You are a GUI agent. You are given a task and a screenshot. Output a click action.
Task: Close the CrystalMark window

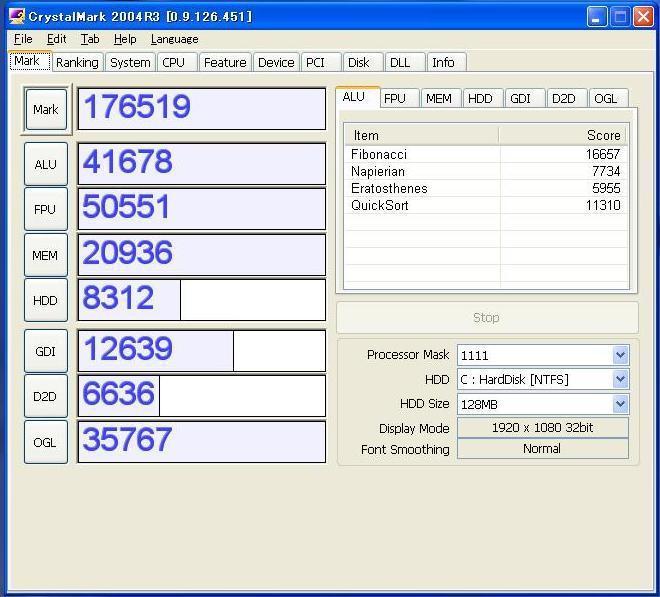(643, 17)
